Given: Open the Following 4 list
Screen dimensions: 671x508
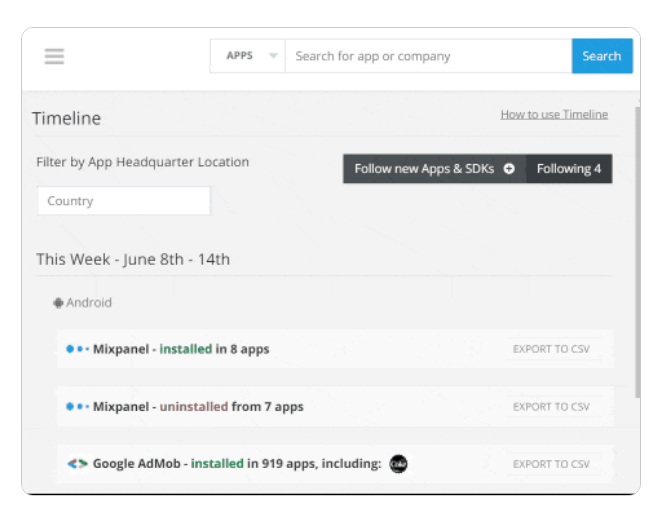Looking at the screenshot, I should pyautogui.click(x=569, y=169).
